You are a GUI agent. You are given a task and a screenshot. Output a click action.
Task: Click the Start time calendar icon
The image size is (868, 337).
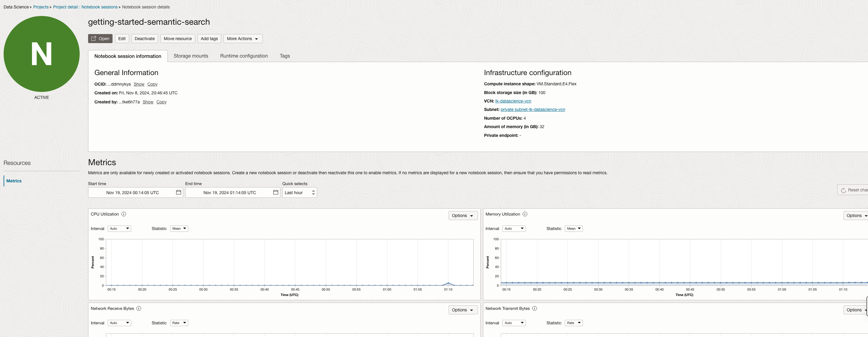click(x=179, y=192)
